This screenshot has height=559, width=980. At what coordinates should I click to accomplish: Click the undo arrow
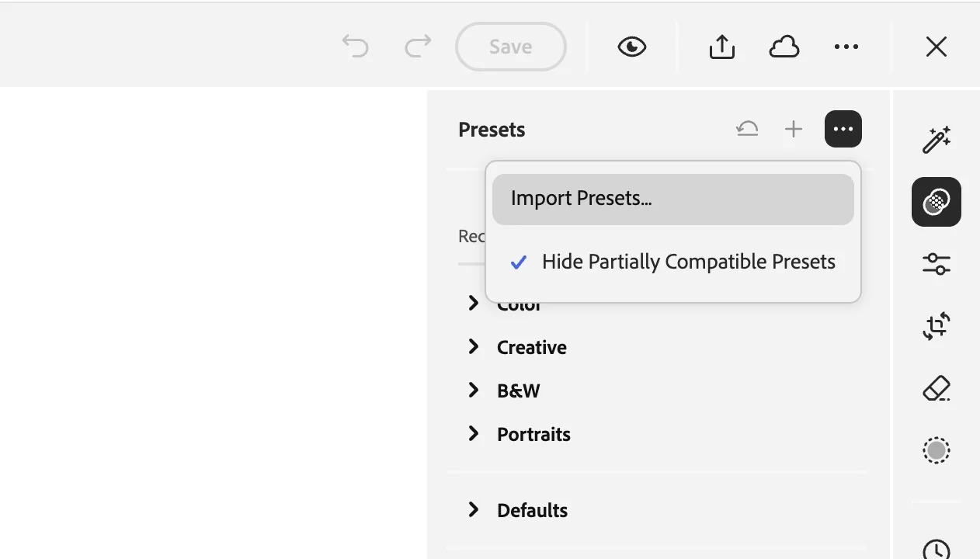[355, 47]
